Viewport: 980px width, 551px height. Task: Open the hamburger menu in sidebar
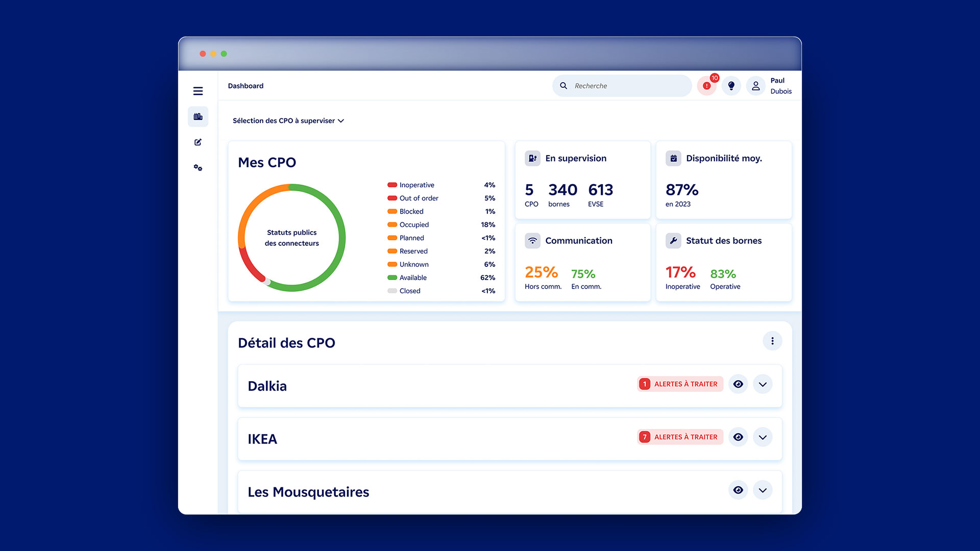(198, 91)
